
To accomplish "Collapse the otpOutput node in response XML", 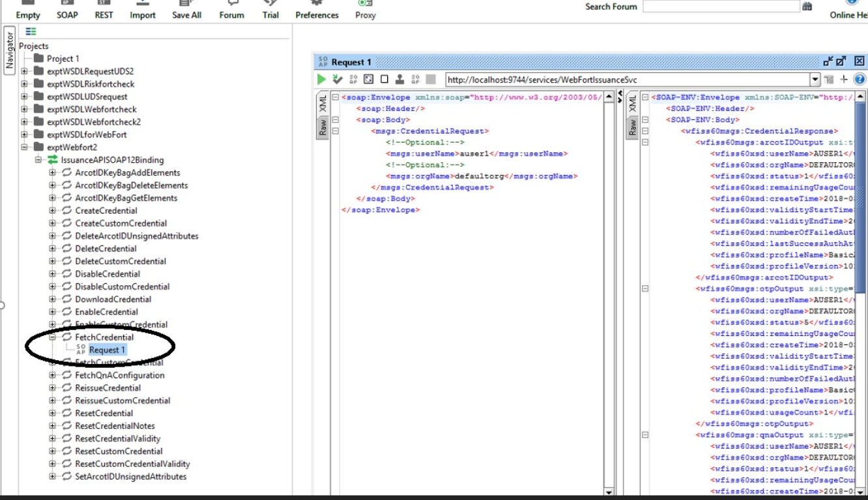I will [645, 288].
